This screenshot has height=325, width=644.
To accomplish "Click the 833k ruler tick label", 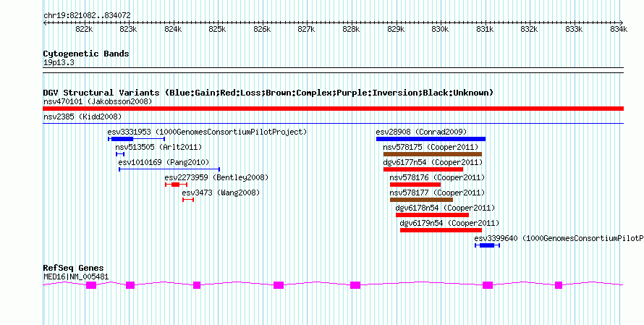I will (x=575, y=30).
